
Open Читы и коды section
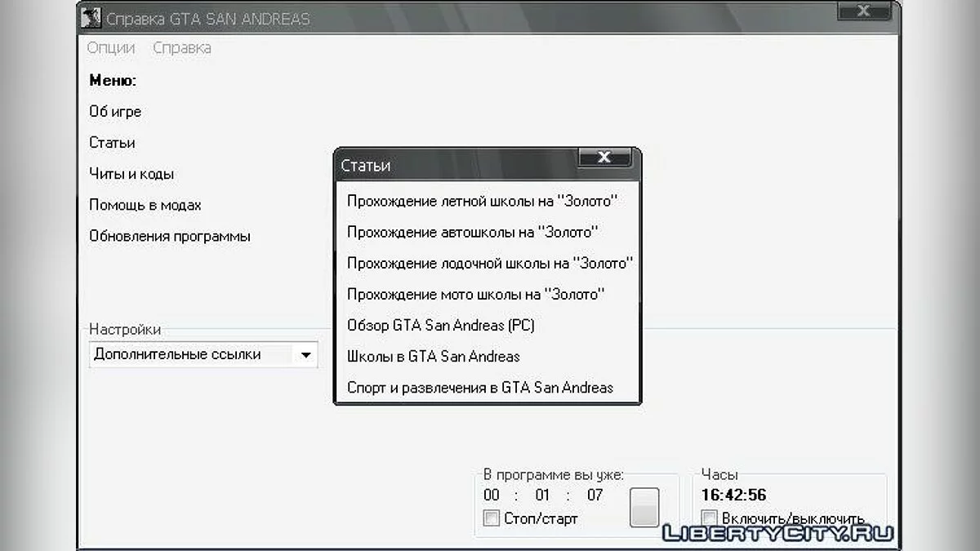coord(131,174)
